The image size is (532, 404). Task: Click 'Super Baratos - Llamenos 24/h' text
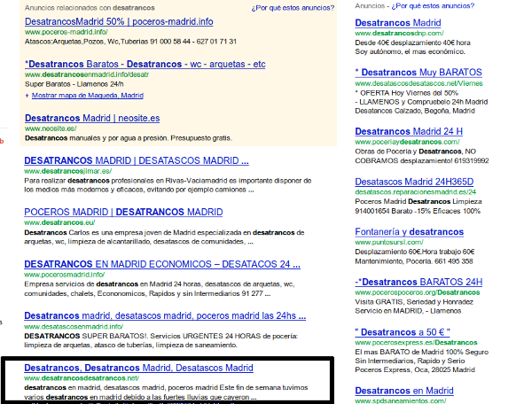[74, 84]
